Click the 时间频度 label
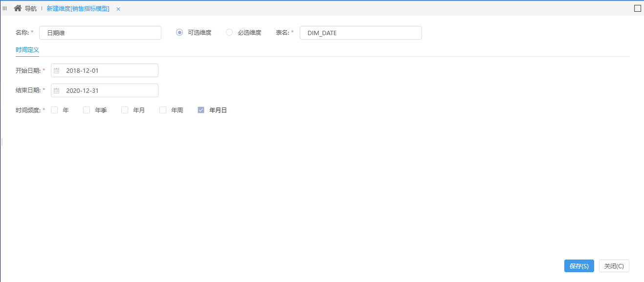The width and height of the screenshot is (644, 282). point(28,110)
